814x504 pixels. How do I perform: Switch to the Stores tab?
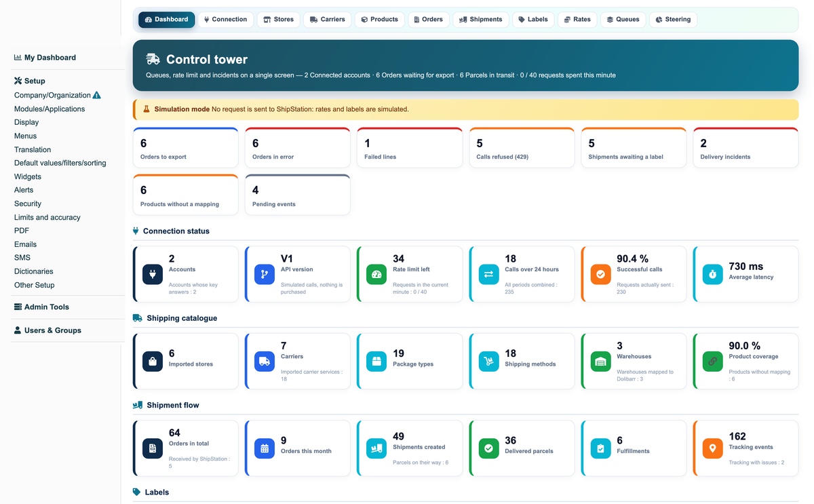click(x=278, y=20)
